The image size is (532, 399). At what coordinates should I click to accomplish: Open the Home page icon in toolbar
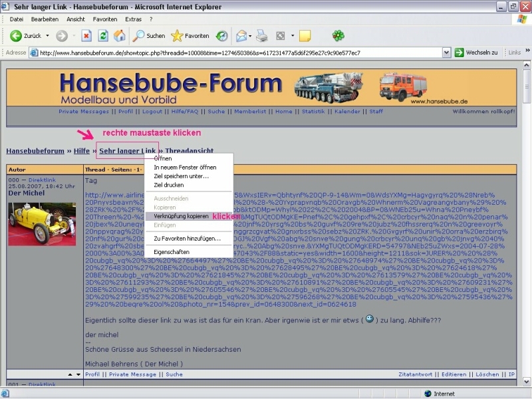120,36
